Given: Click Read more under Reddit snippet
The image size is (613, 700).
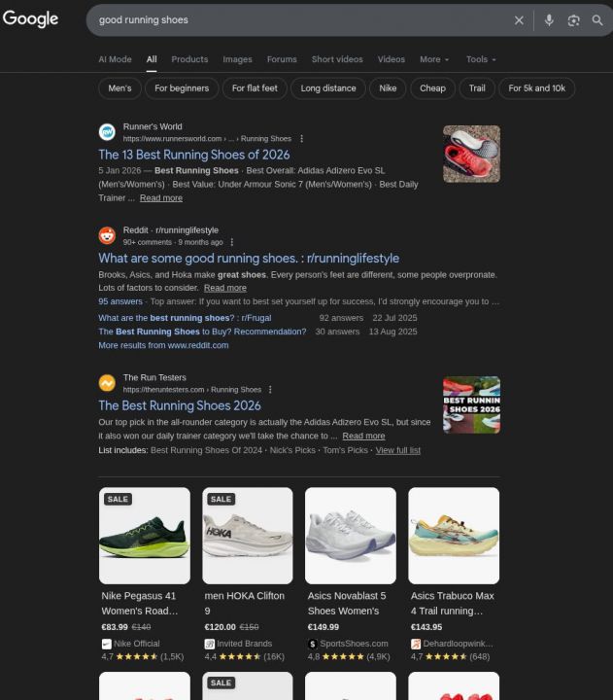Looking at the screenshot, I should [x=225, y=288].
